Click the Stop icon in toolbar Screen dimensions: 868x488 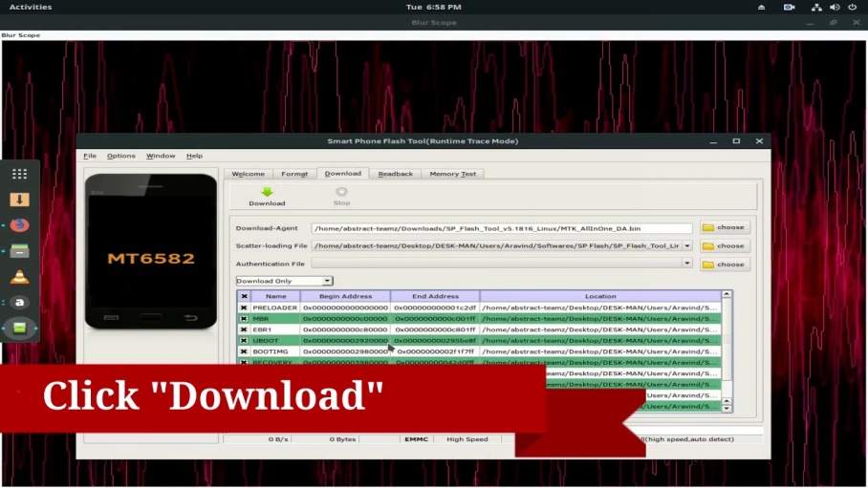341,192
